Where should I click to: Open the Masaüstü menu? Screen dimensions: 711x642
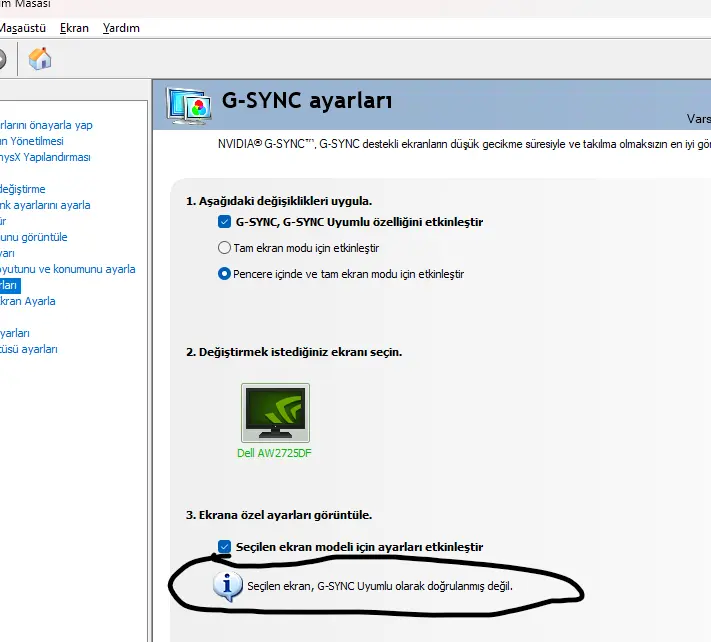pos(23,28)
